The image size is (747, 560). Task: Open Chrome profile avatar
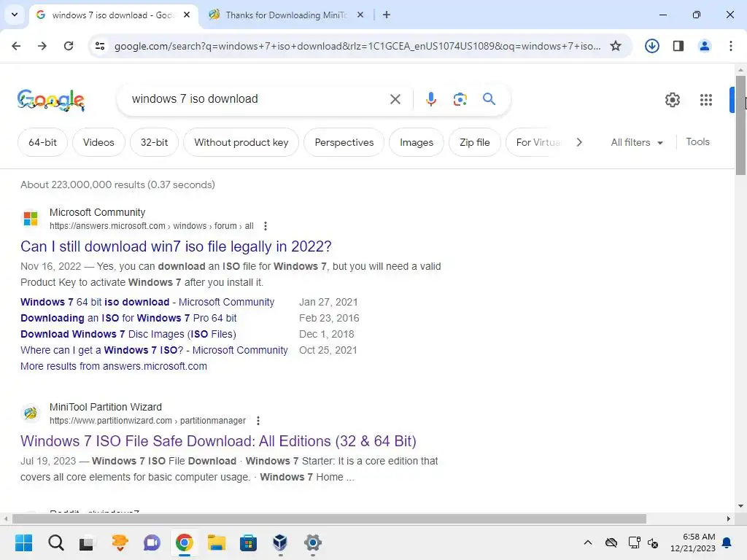[705, 46]
